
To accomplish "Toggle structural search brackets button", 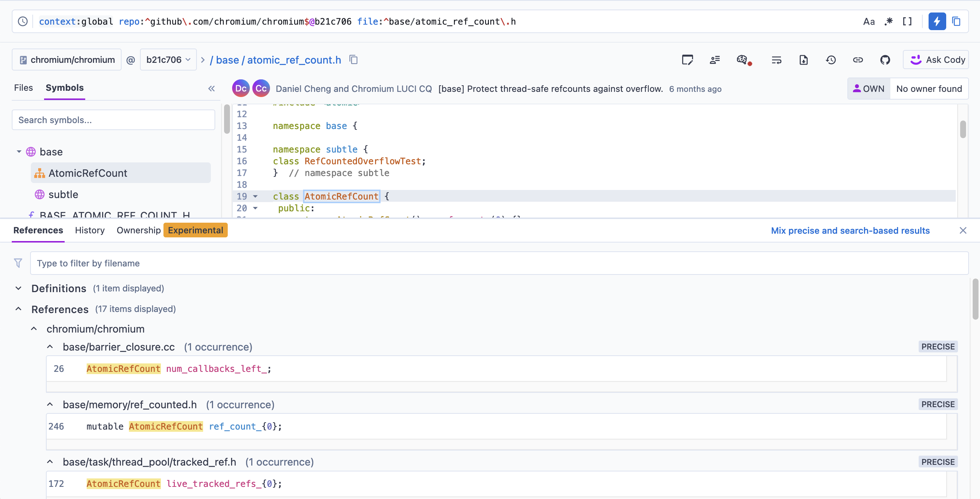I will click(x=907, y=21).
